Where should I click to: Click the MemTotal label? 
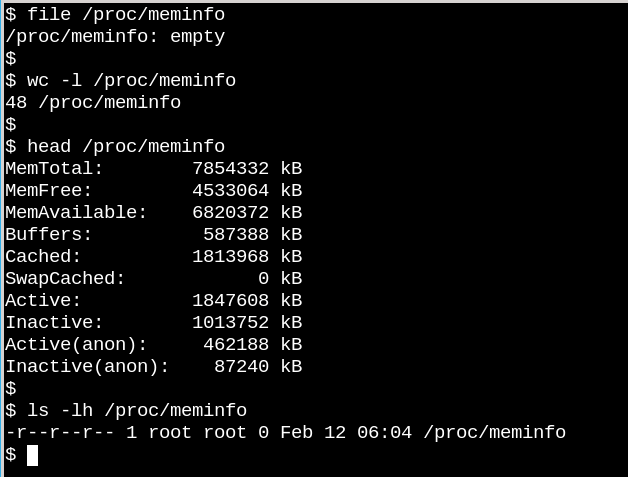[x=54, y=169]
